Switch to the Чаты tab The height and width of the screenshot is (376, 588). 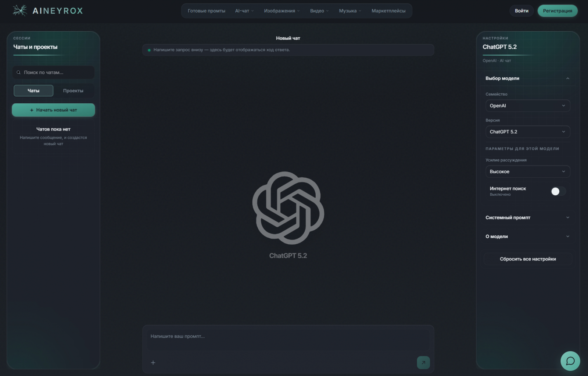coord(33,91)
